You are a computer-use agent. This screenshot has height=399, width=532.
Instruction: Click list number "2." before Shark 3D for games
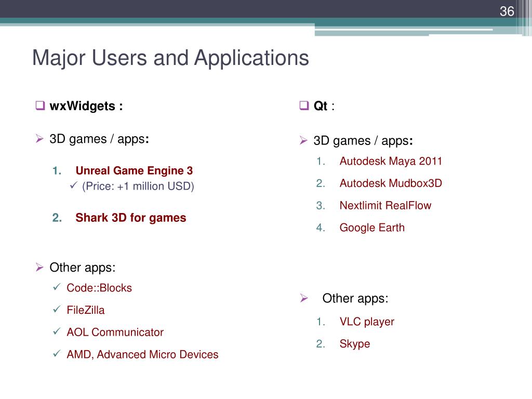(x=57, y=218)
